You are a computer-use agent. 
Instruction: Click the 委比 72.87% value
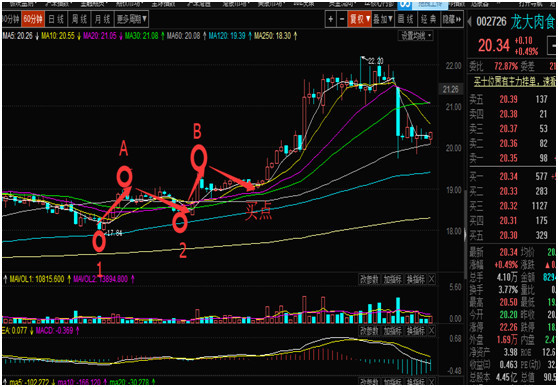tap(505, 66)
